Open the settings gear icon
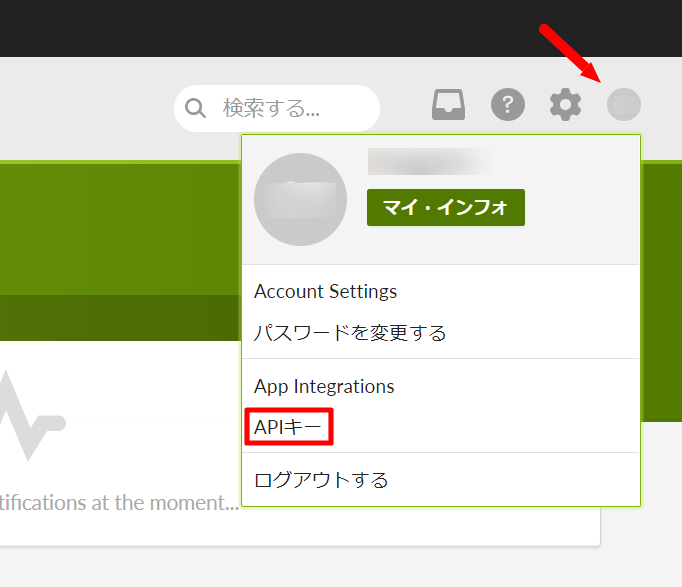Viewport: 682px width, 587px height. click(565, 104)
